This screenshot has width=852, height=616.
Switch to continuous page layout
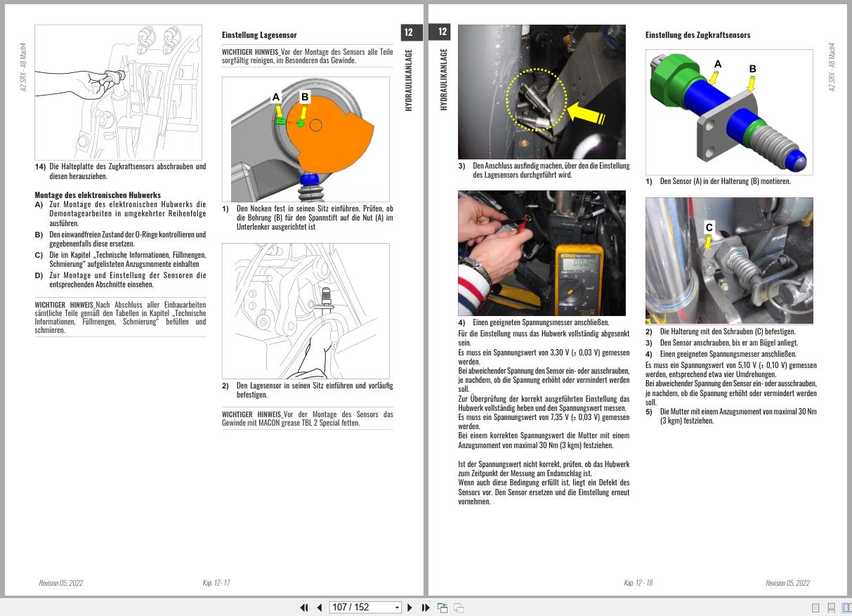click(831, 608)
